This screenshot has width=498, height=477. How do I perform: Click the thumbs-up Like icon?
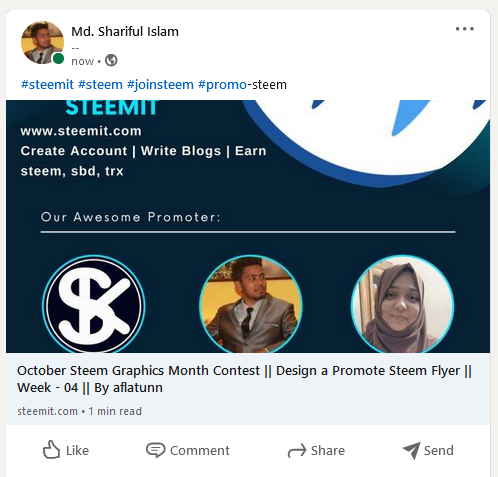click(52, 450)
